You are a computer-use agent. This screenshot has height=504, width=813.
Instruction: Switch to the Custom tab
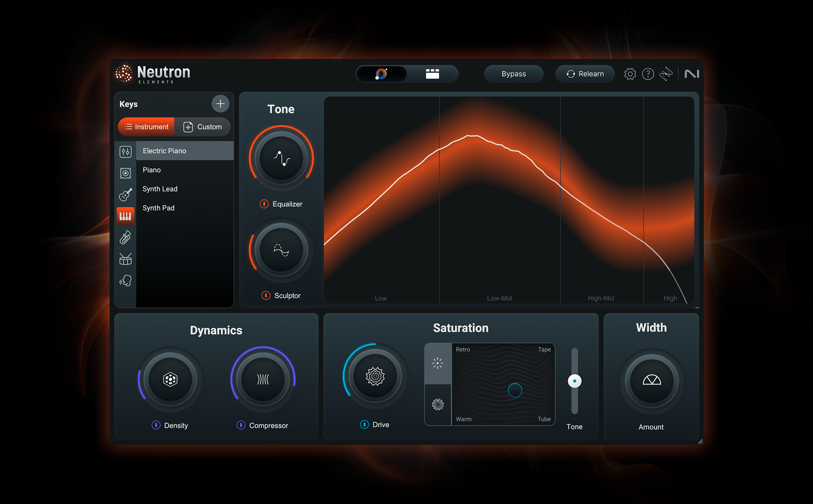tap(203, 127)
